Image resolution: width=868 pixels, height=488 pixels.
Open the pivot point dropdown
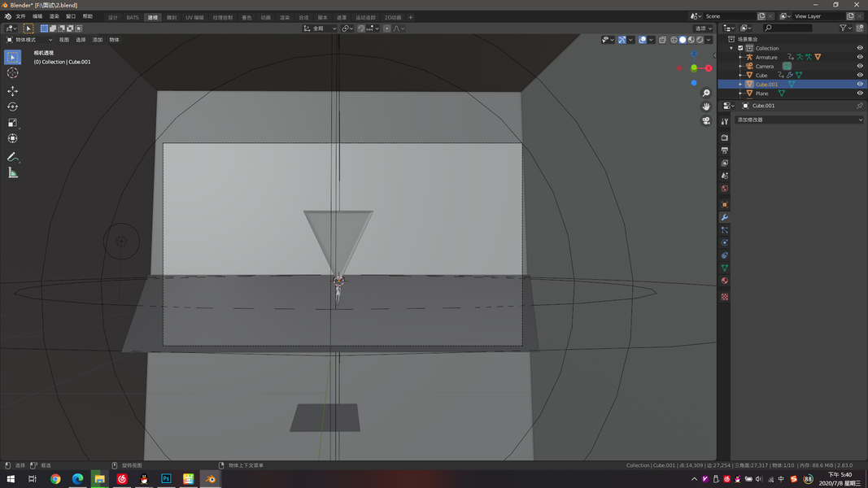point(347,28)
